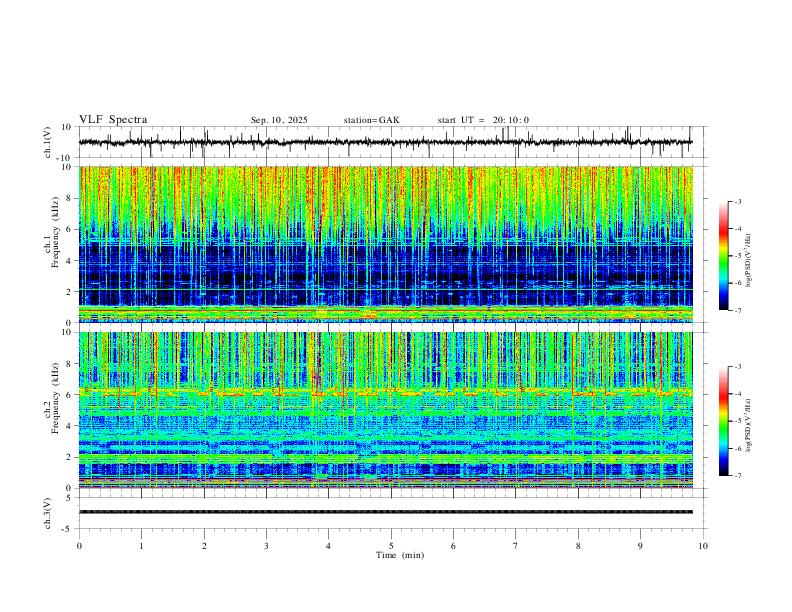Click the 'Time (min)' axis label
Screen dimensions: 792x612
pos(400,555)
